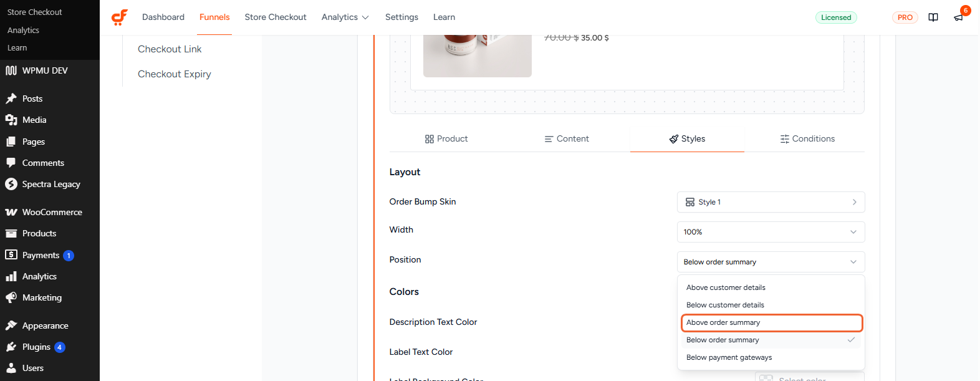
Task: Open the Width 100% dropdown
Action: pyautogui.click(x=771, y=232)
